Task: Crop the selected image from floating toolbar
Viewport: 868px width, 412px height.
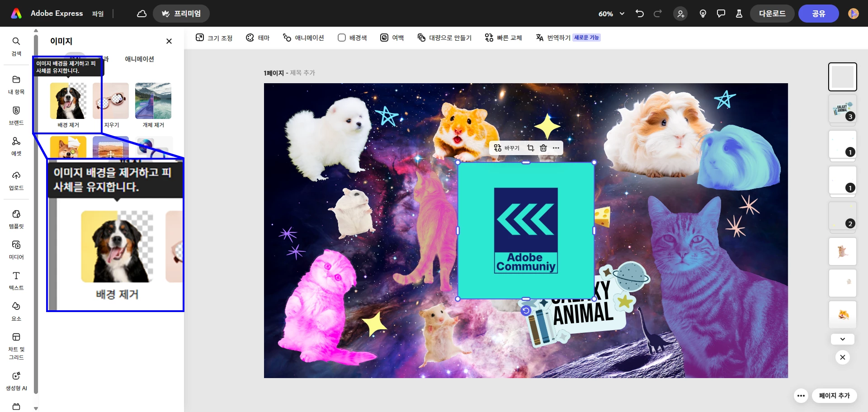Action: click(x=531, y=148)
